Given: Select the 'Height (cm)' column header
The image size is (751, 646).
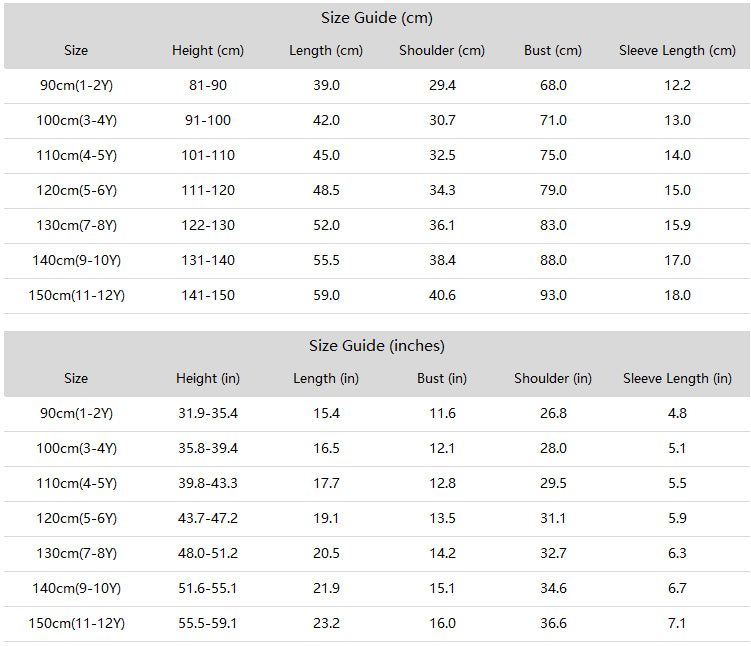Looking at the screenshot, I should [208, 50].
